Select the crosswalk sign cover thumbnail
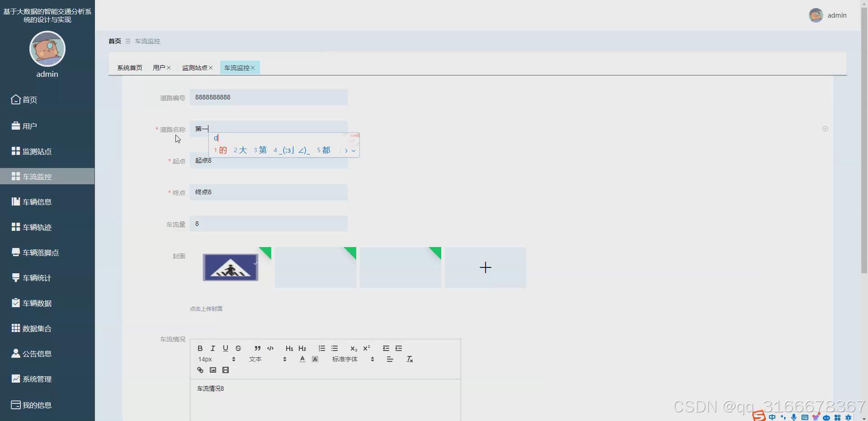Screen dimensions: 868x421 click(x=231, y=267)
